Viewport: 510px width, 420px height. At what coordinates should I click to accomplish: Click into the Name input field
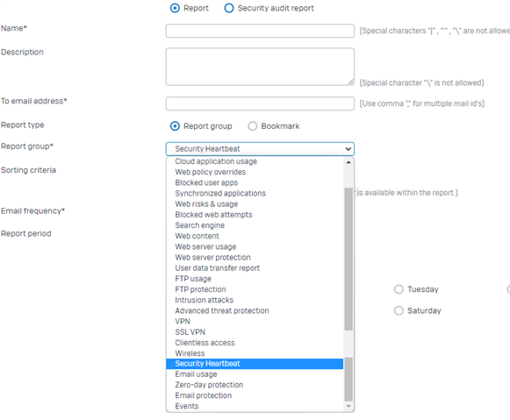[260, 31]
